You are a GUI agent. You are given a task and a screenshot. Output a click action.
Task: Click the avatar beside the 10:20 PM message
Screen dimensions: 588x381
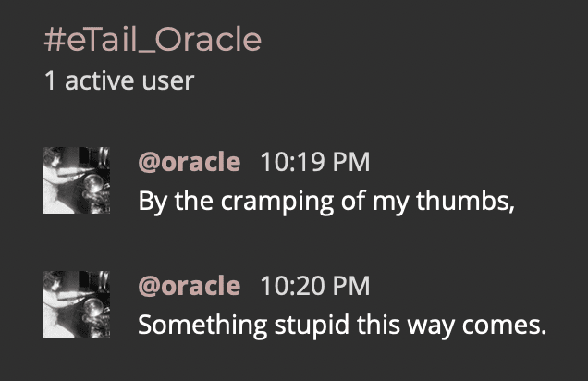tap(77, 304)
